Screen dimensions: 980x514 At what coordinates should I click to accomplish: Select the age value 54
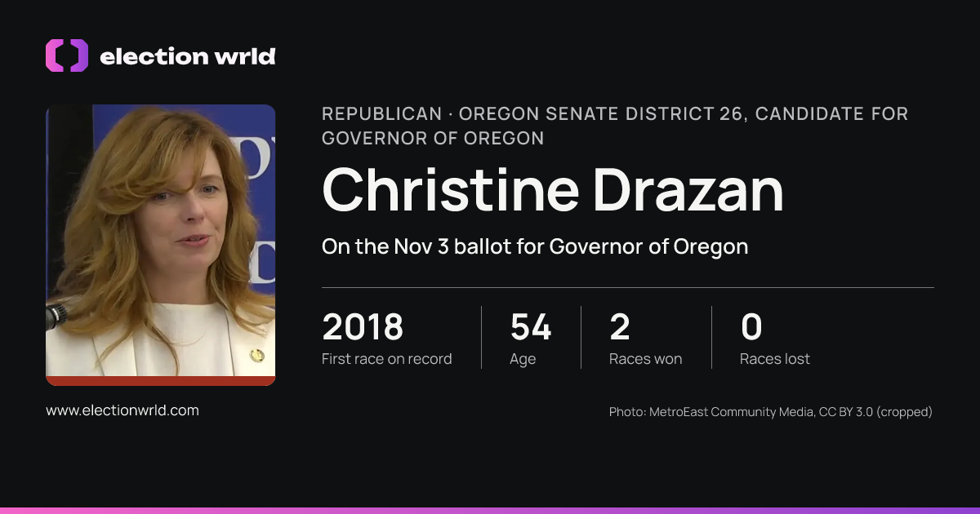pos(531,327)
